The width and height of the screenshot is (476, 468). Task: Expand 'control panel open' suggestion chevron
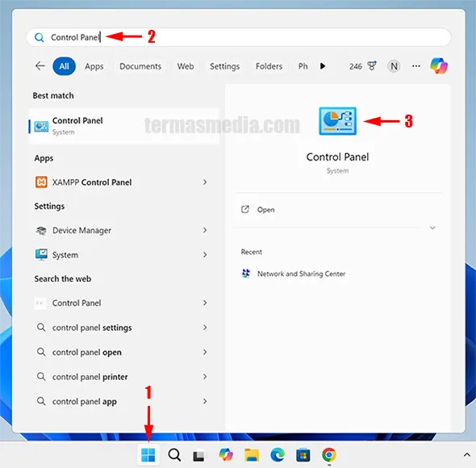point(205,352)
